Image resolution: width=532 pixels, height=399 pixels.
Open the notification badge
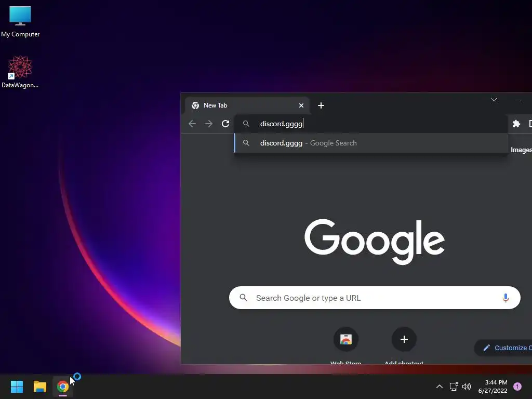517,387
